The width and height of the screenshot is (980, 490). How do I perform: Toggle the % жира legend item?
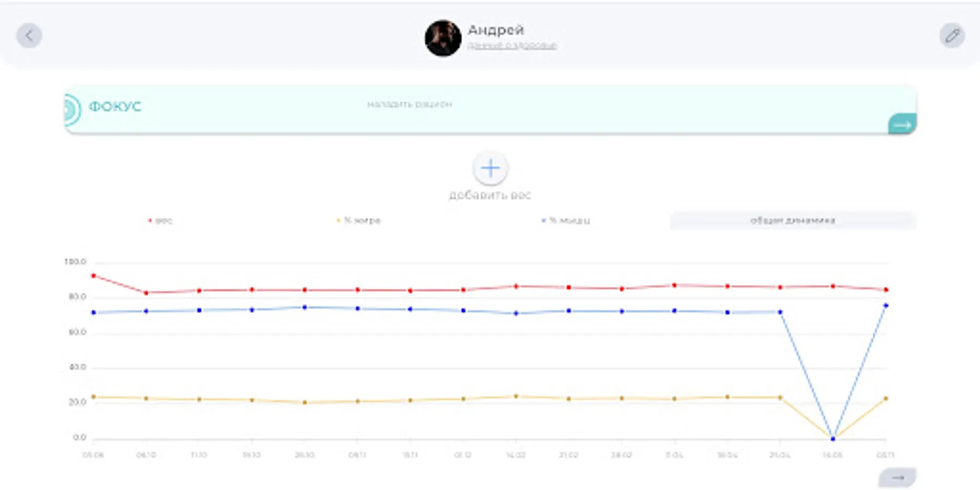tap(359, 220)
